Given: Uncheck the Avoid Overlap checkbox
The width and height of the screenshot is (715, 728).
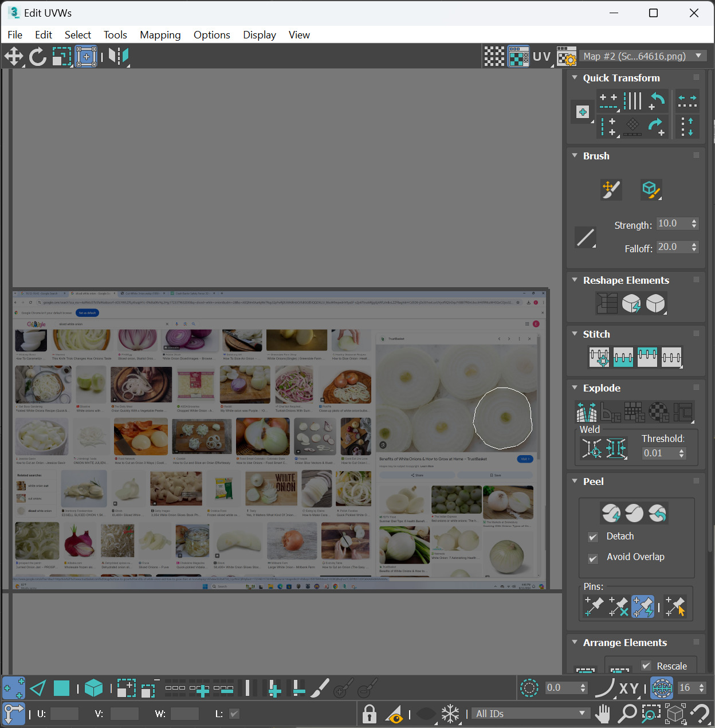Looking at the screenshot, I should (x=593, y=558).
